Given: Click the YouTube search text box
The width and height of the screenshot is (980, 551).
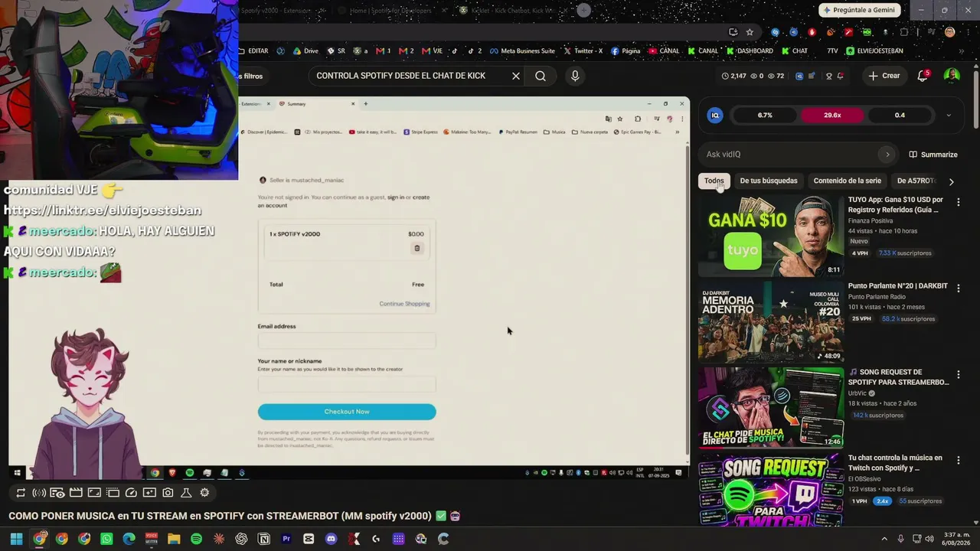Looking at the screenshot, I should pos(410,76).
